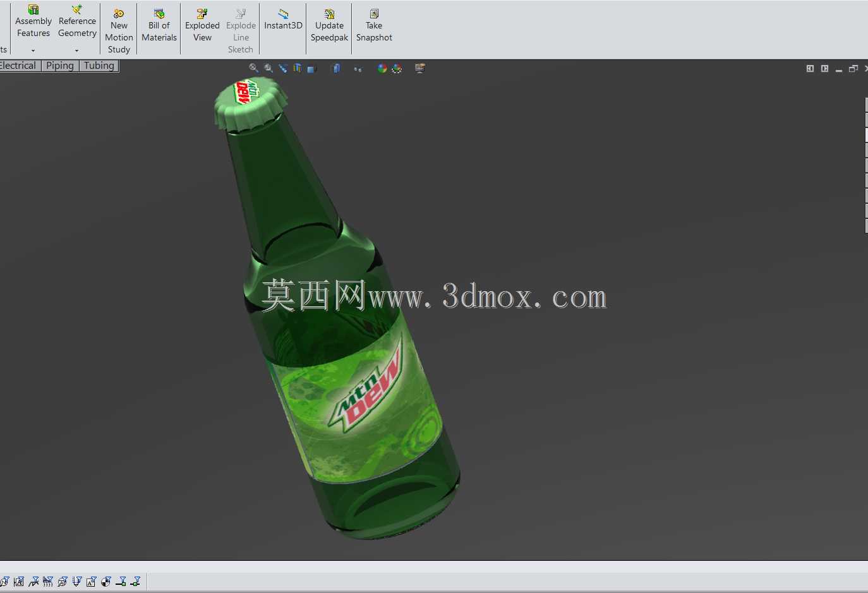
Task: Create a New Motion Study
Action: (x=119, y=30)
